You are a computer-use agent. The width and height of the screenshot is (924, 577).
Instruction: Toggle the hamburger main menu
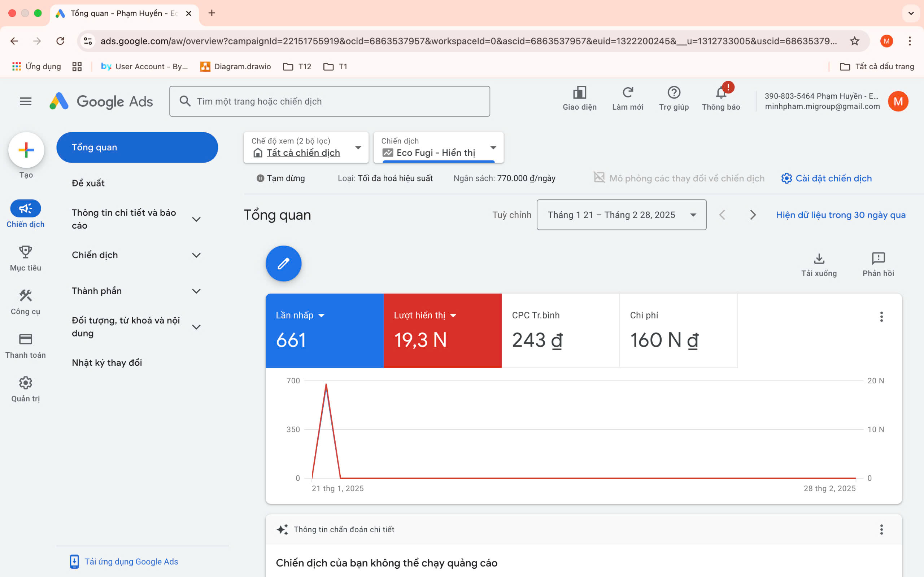point(26,101)
